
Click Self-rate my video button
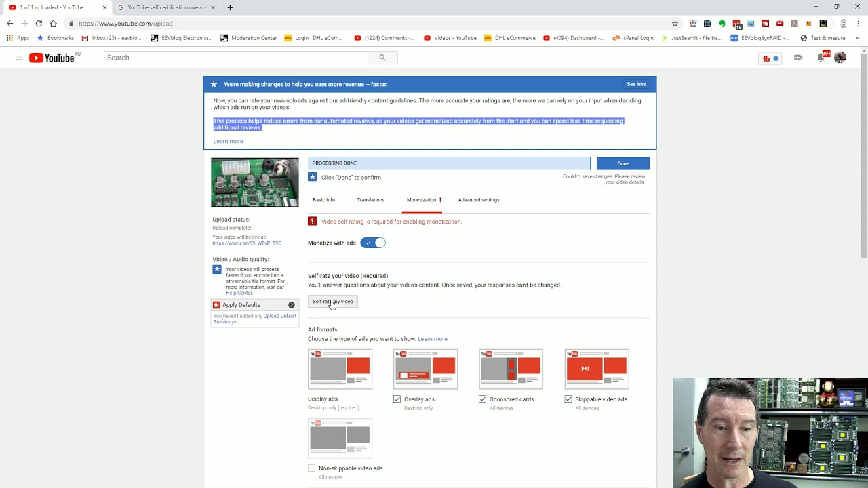pos(333,302)
